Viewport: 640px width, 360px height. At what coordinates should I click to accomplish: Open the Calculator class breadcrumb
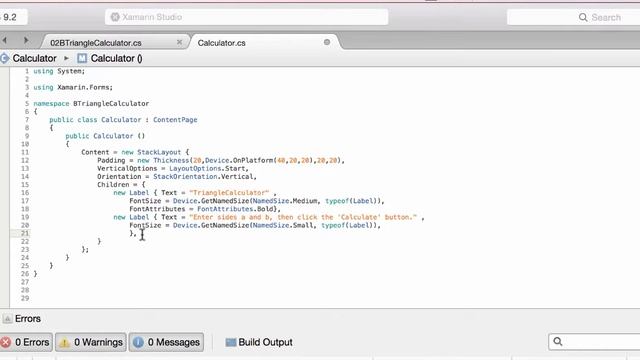pyautogui.click(x=34, y=58)
